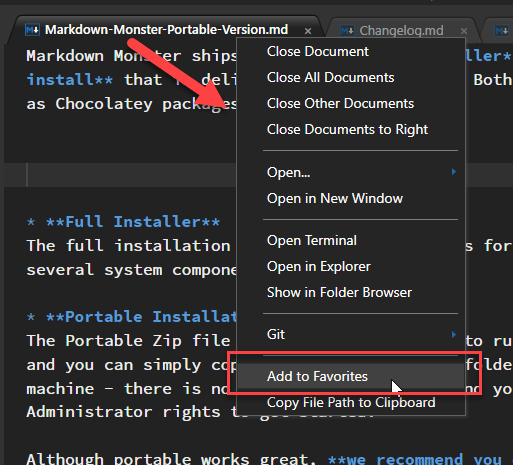Click text 'The Portable Zip file'
Screen dimensions: 513x465
coord(128,341)
